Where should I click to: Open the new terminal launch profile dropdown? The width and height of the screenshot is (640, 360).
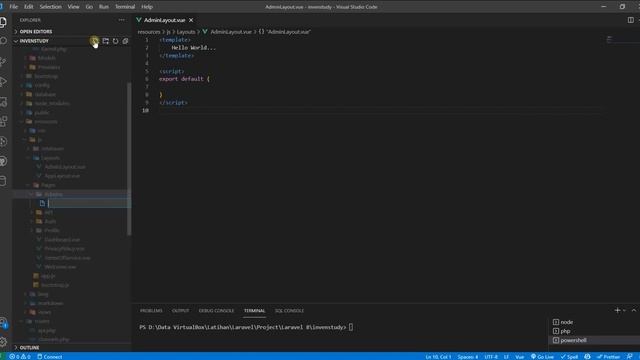624,311
